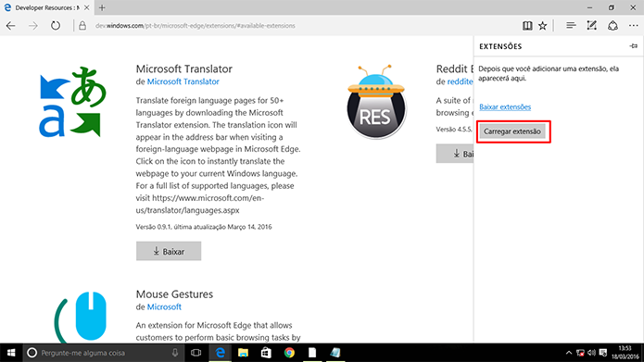Open the notebook app taskbar icon
Image resolution: width=644 pixels, height=362 pixels.
[335, 353]
